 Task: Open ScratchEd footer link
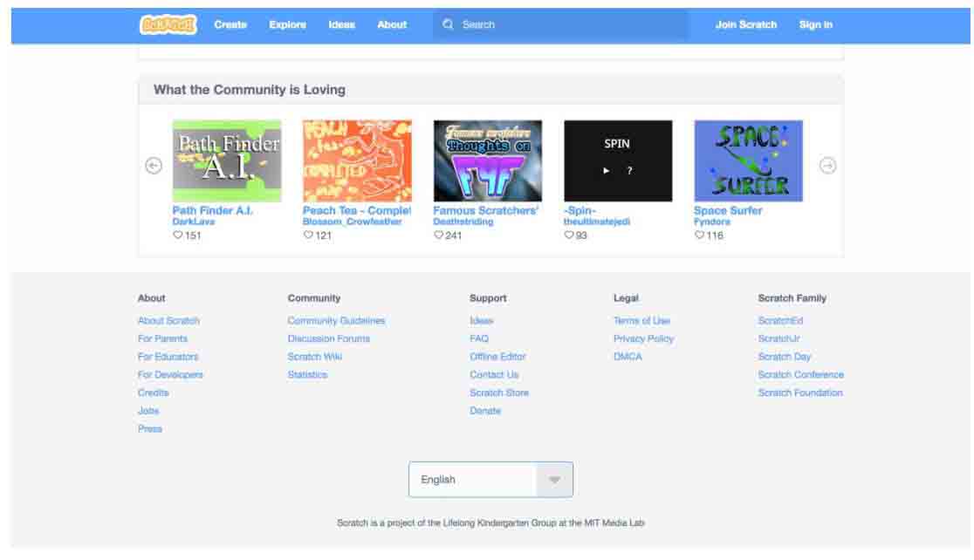point(780,321)
